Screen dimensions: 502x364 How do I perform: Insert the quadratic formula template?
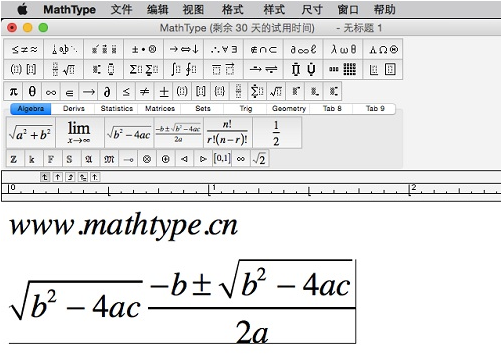[178, 132]
